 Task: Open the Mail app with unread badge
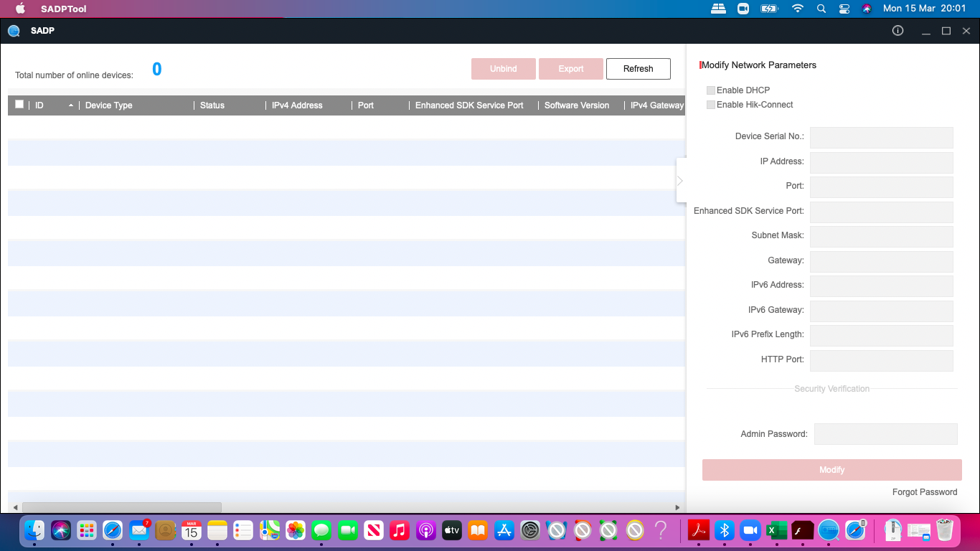coord(139,531)
